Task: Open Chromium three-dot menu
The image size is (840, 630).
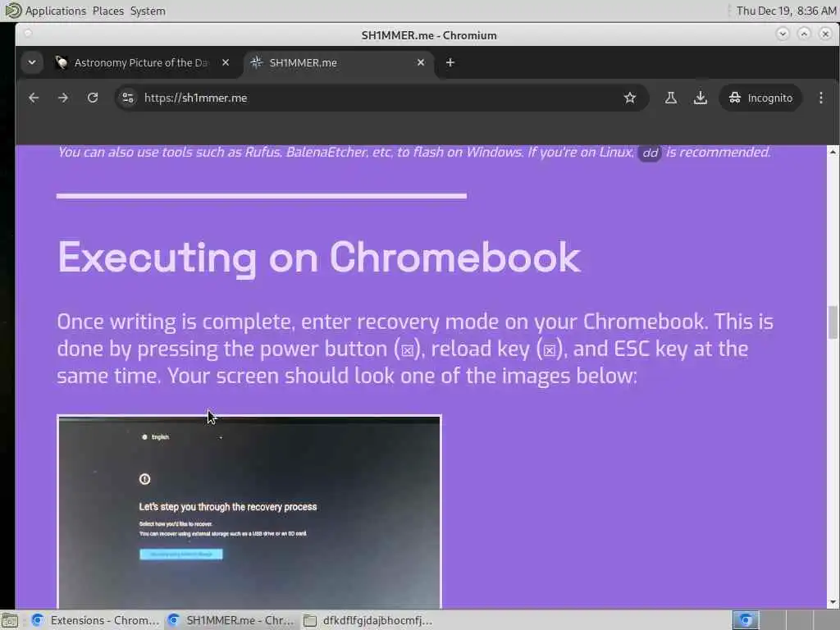Action: (820, 98)
